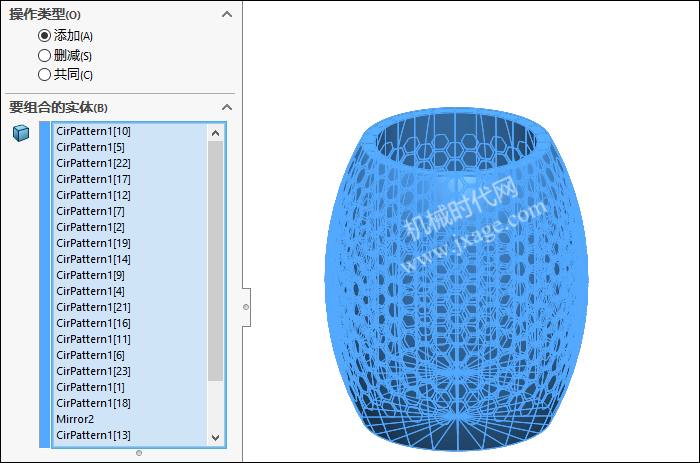Screen dimensions: 700x463
Task: Select CirPattern1[6] in the bodies list
Action: (x=130, y=355)
